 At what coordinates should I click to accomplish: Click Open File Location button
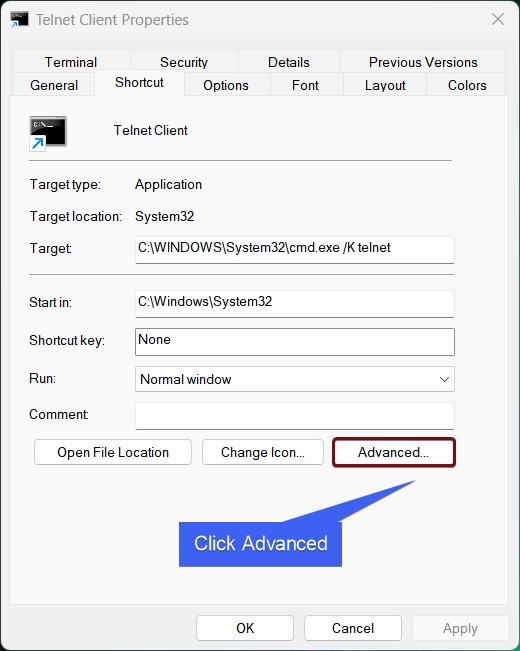(113, 452)
